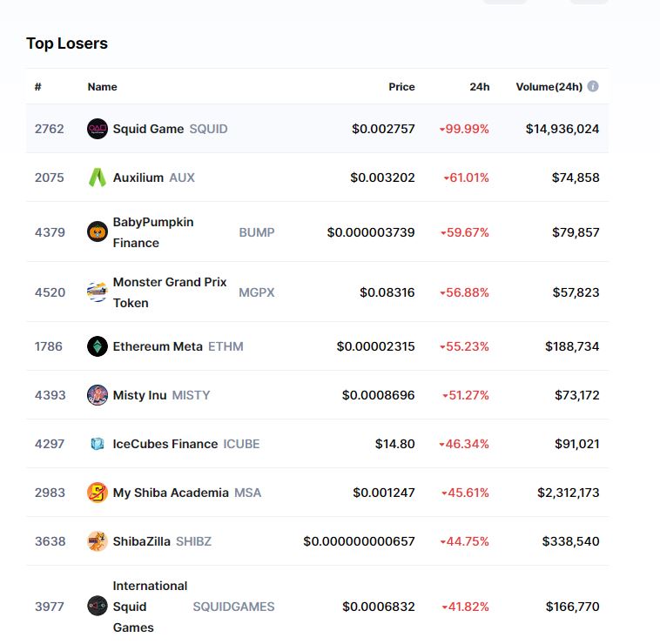
Task: Sort by the # rank column header
Action: (x=38, y=87)
